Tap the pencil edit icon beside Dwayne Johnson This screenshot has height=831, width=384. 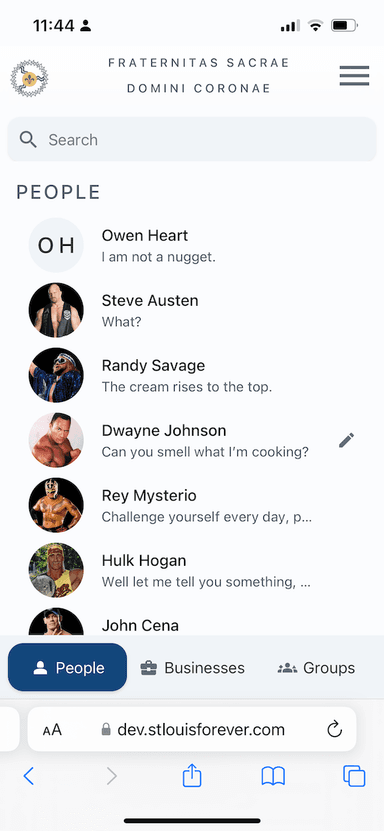point(346,440)
